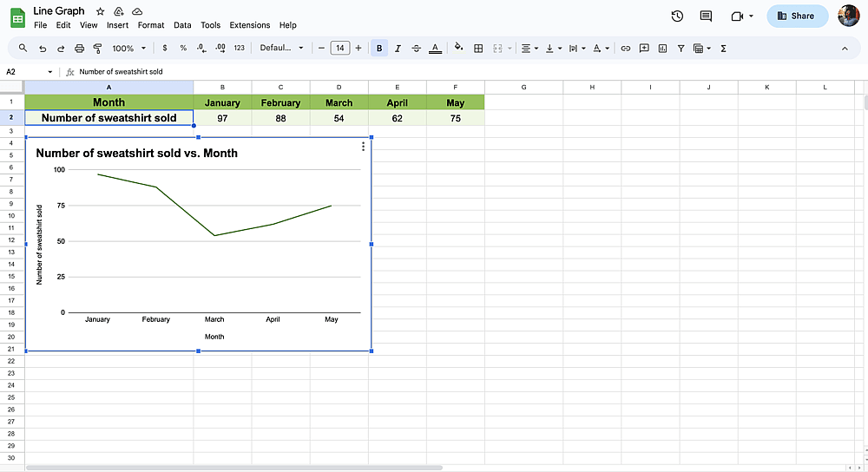This screenshot has height=472, width=868.
Task: Open the font family dropdown
Action: [282, 48]
